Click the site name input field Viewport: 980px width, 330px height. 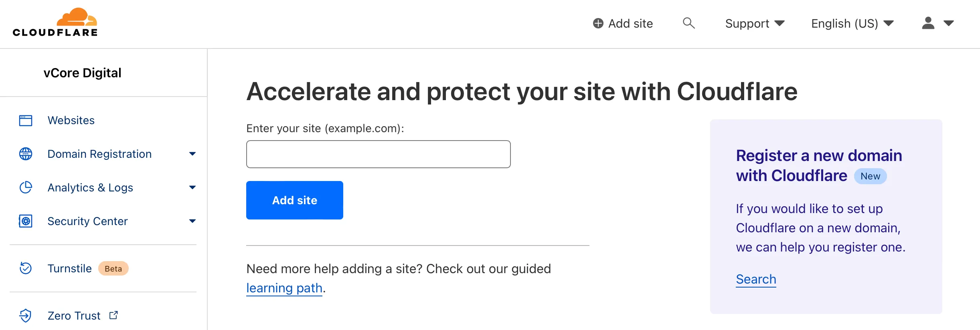coord(378,154)
